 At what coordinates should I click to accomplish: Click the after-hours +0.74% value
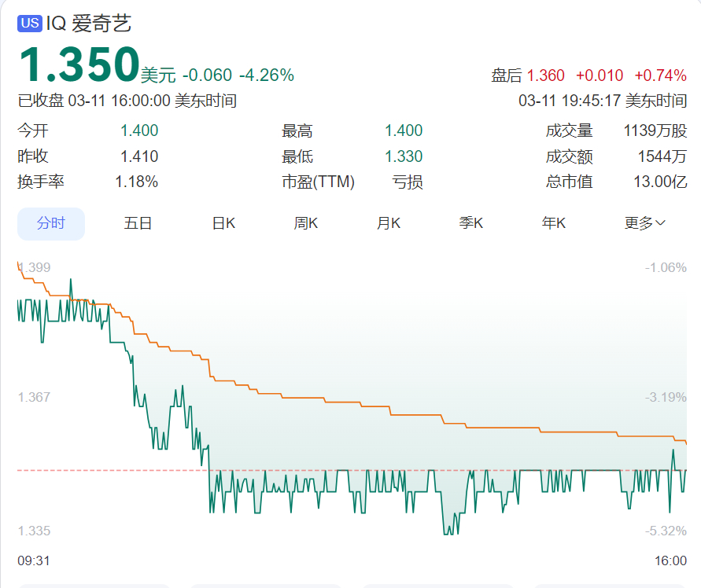pos(661,75)
